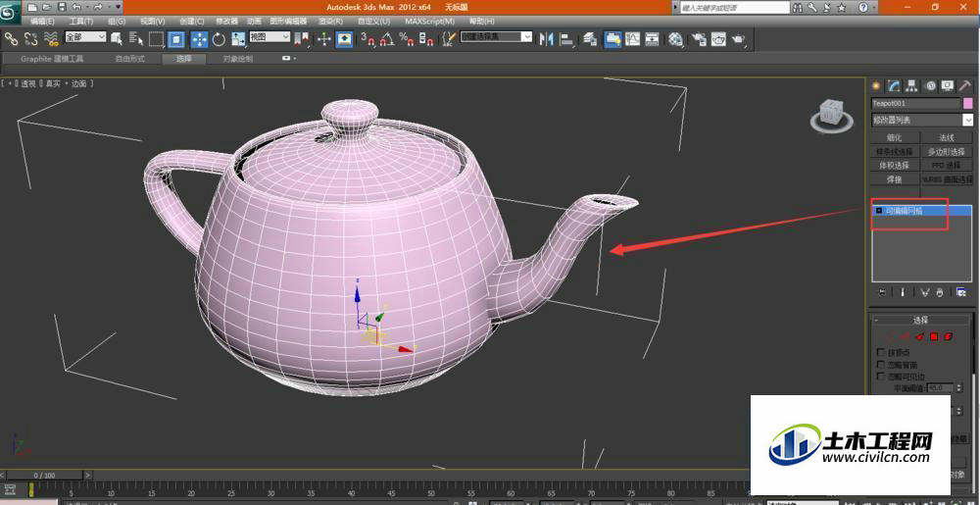This screenshot has width=980, height=505.
Task: Toggle Spinner Snap icon
Action: click(x=427, y=39)
